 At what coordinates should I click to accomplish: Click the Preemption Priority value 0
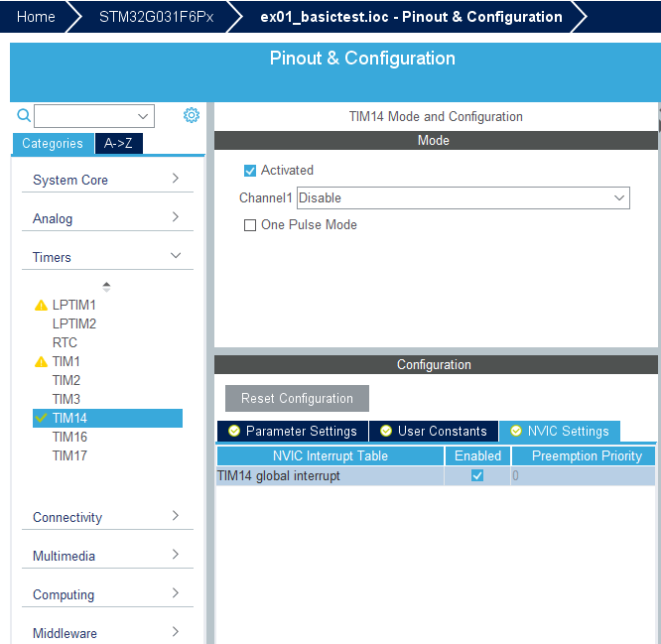coord(515,476)
